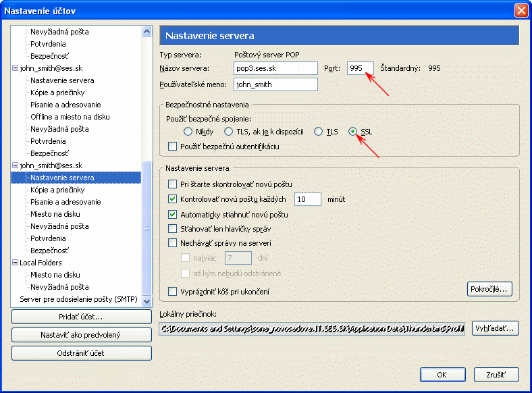
Task: Click Vyhľadať to browse local folder
Action: 495,329
